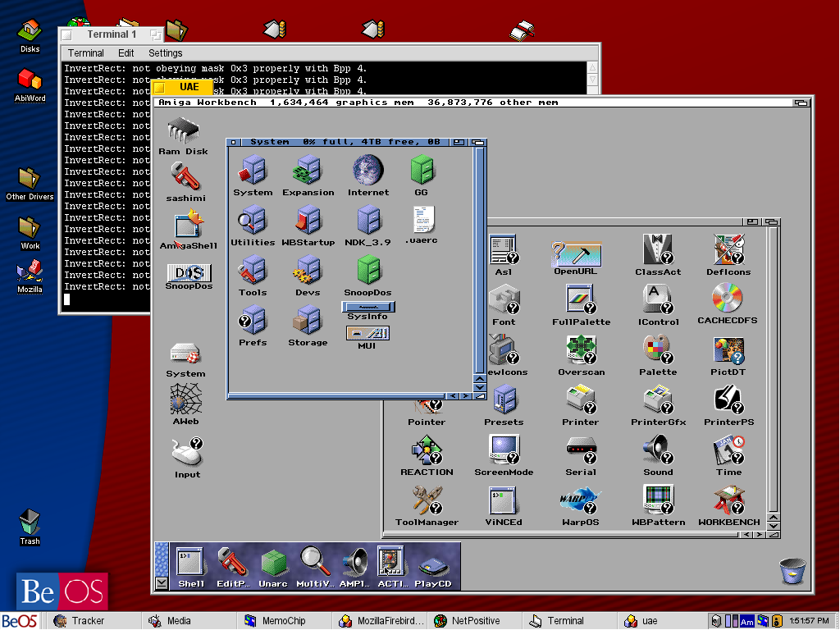Click the clock in the Deskbar tray
840x630 pixels.
click(809, 621)
